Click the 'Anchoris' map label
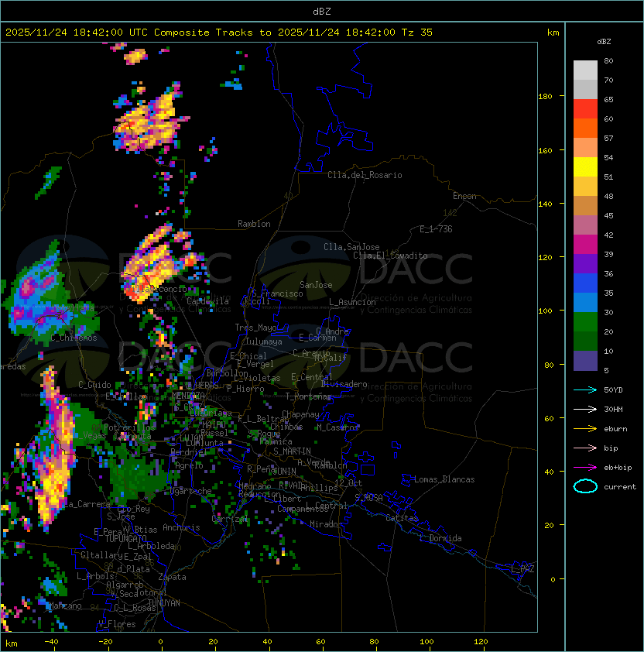644x652 pixels. pyautogui.click(x=181, y=527)
